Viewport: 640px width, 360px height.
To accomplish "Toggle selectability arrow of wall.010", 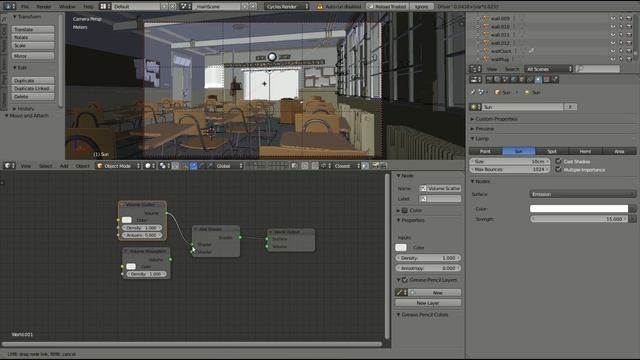I will (621, 27).
